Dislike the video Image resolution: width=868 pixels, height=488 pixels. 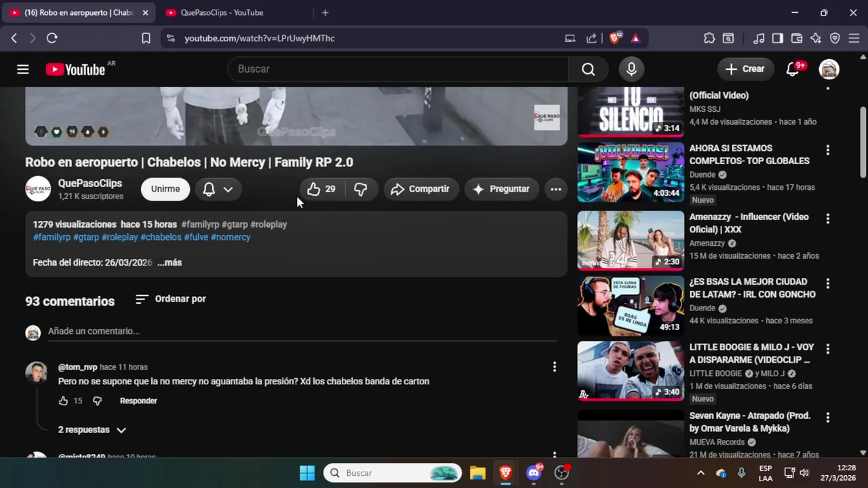click(x=361, y=189)
